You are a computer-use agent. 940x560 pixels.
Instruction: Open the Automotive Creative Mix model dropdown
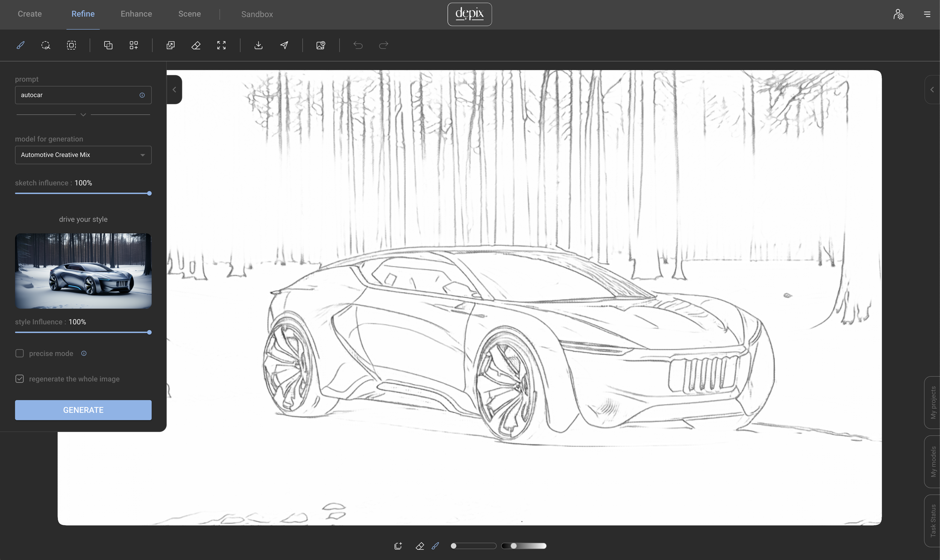(x=83, y=155)
